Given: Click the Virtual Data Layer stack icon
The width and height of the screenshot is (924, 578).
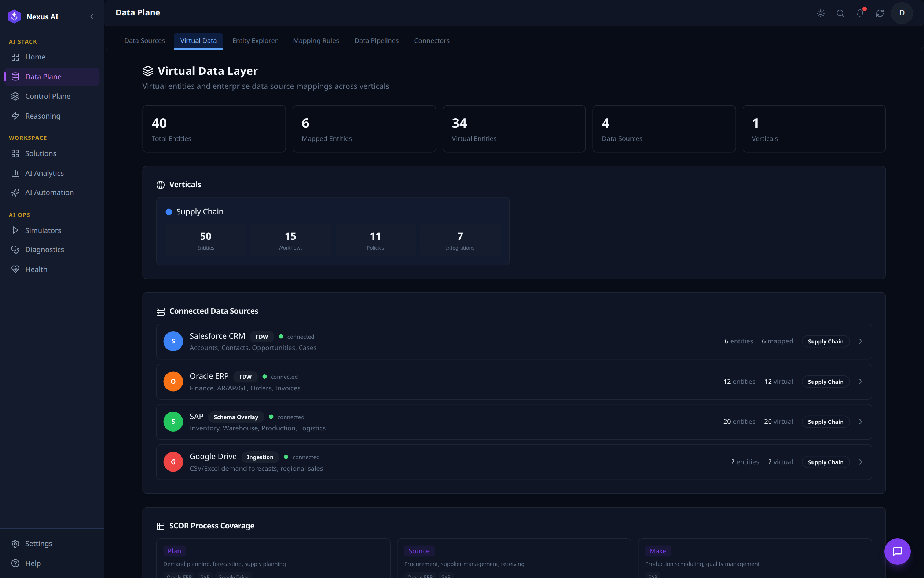Looking at the screenshot, I should 148,71.
